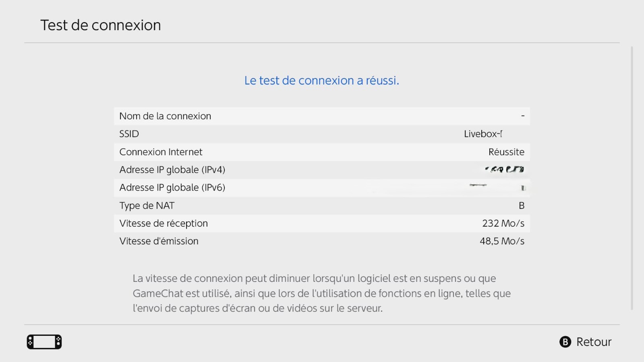Select the Vitesse d'émission row
This screenshot has width=644, height=362.
[322, 241]
